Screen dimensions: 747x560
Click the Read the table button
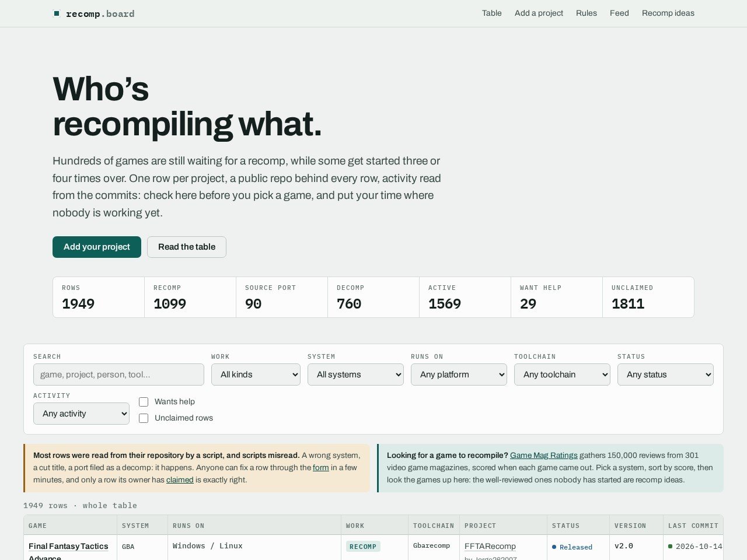(x=187, y=247)
